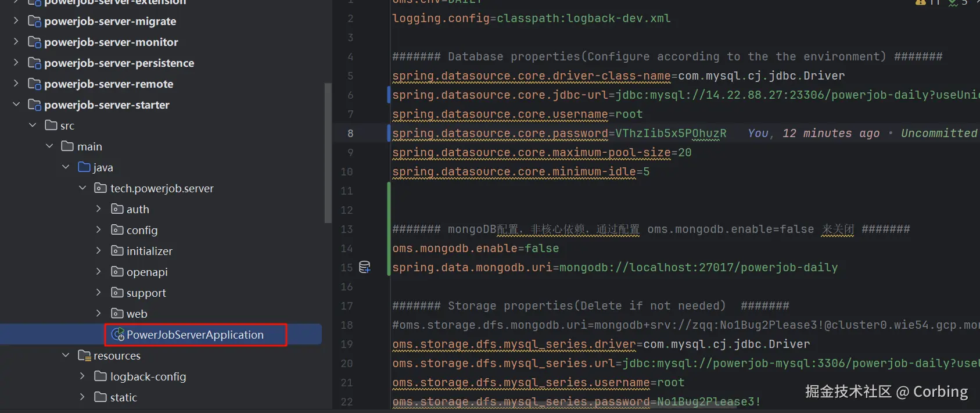
Task: Click the powerjob-server-starter module folder icon
Action: (35, 105)
